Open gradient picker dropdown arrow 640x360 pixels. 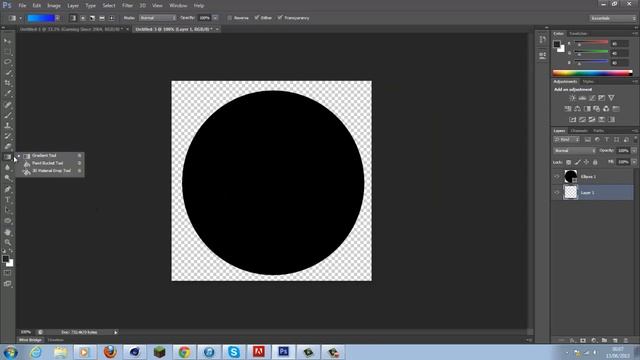click(x=58, y=18)
